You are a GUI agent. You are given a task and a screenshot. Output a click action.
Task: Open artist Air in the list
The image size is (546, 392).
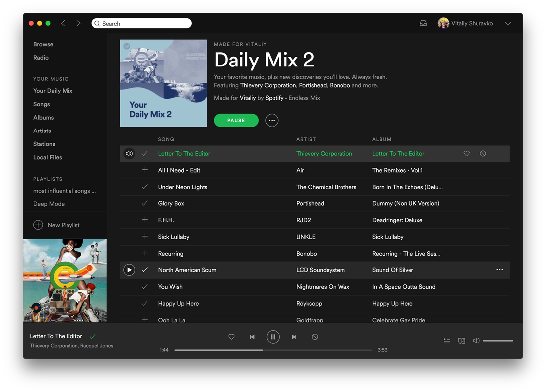[300, 170]
